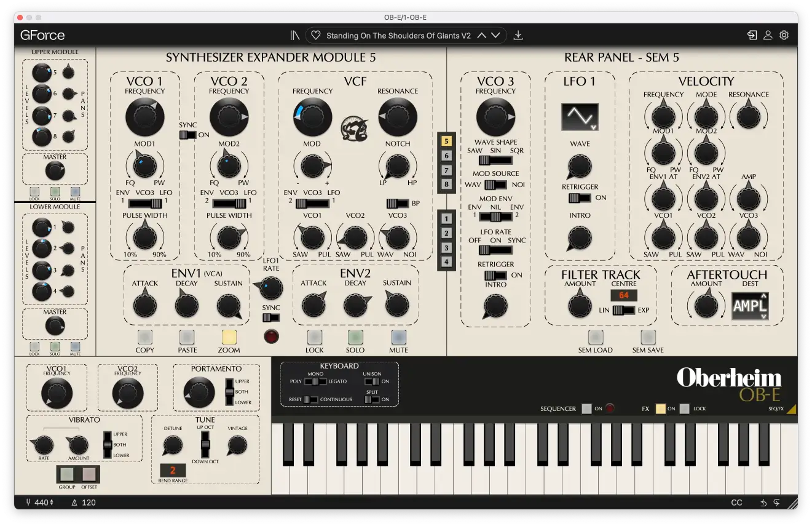Select SEM 4 tab
The width and height of the screenshot is (812, 526).
pos(447,262)
